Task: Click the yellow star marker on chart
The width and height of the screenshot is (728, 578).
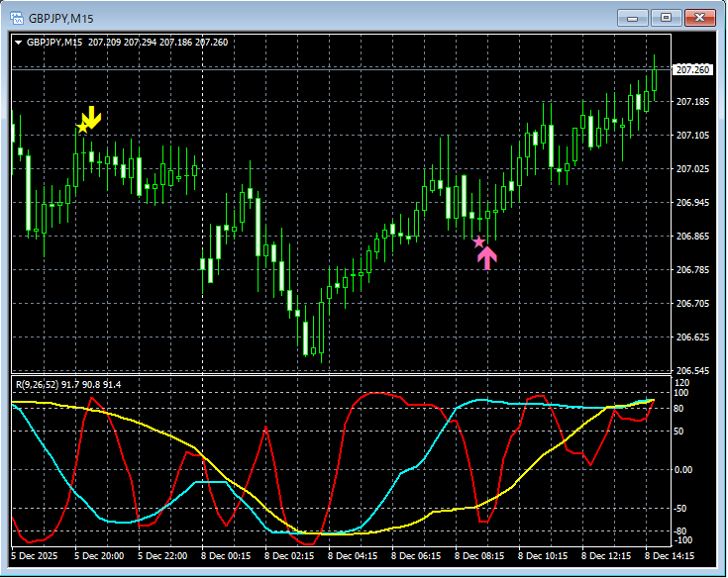Action: tap(82, 127)
